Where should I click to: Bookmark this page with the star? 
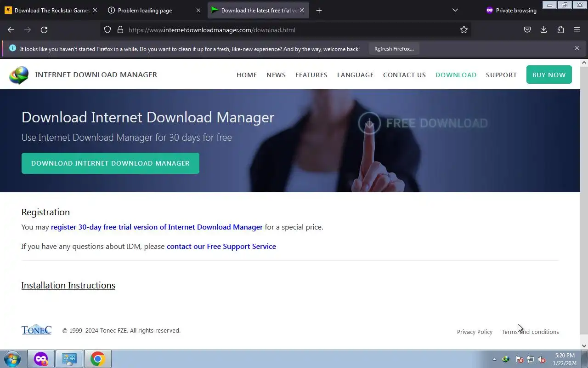464,30
